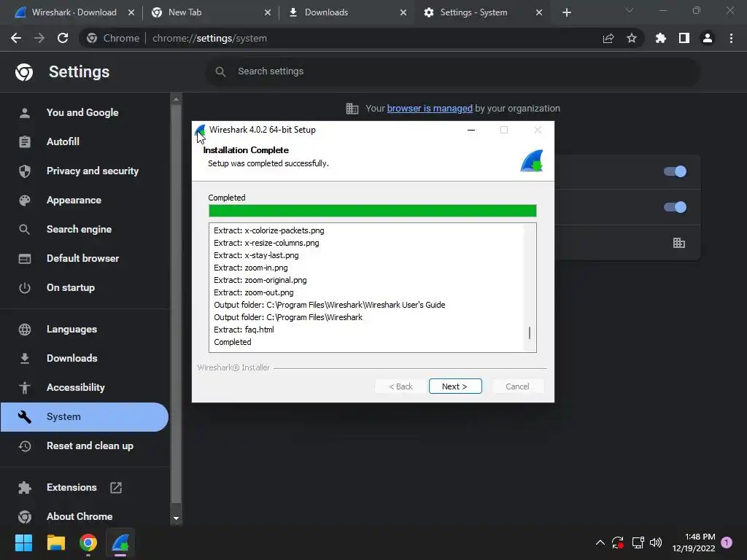
Task: Open Chrome side panel
Action: (684, 38)
